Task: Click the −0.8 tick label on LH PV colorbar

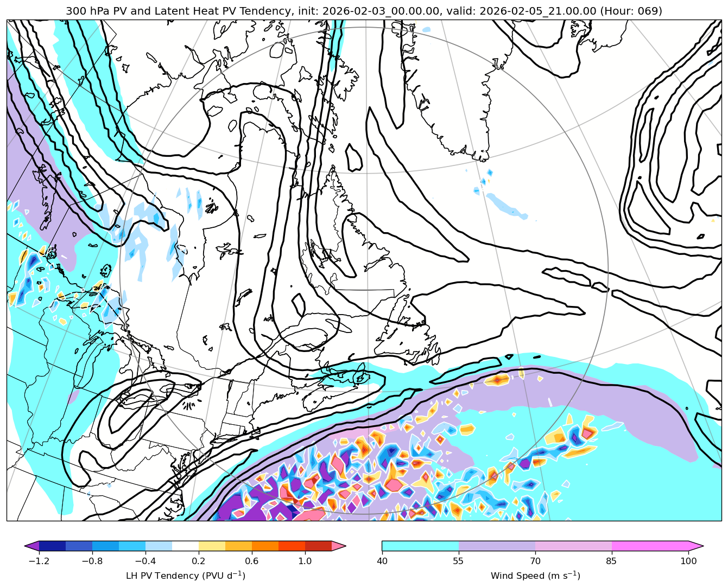Action: (x=92, y=561)
